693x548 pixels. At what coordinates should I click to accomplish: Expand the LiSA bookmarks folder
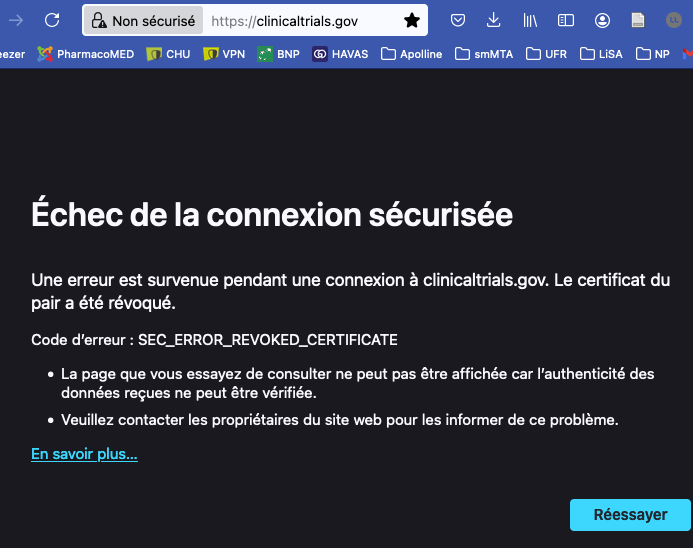point(601,54)
